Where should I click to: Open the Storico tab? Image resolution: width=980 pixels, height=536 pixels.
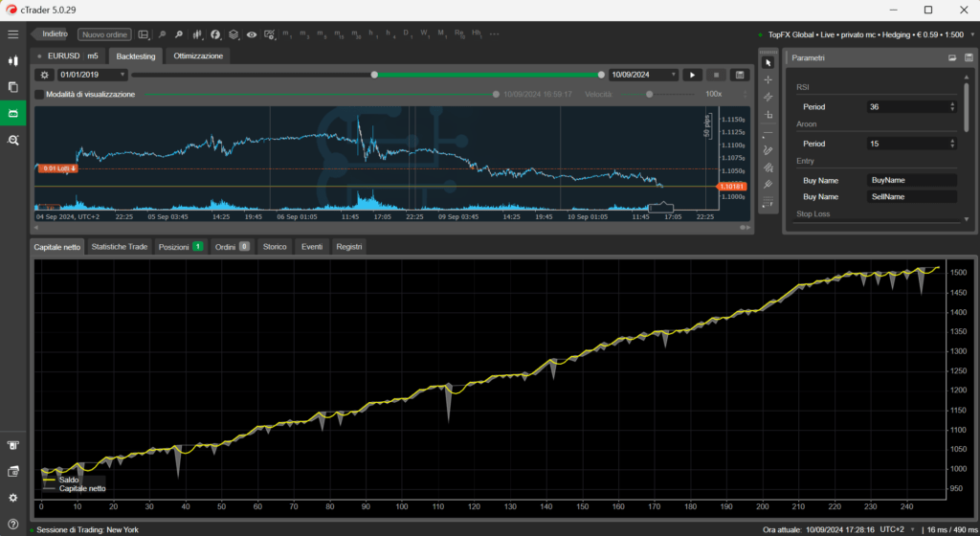tap(275, 247)
